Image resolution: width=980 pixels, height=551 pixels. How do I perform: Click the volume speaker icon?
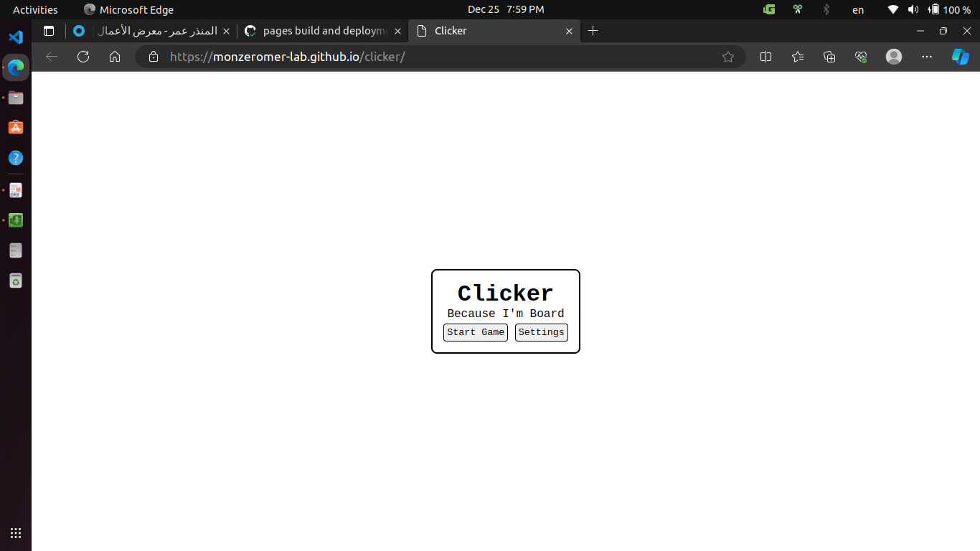tap(913, 9)
